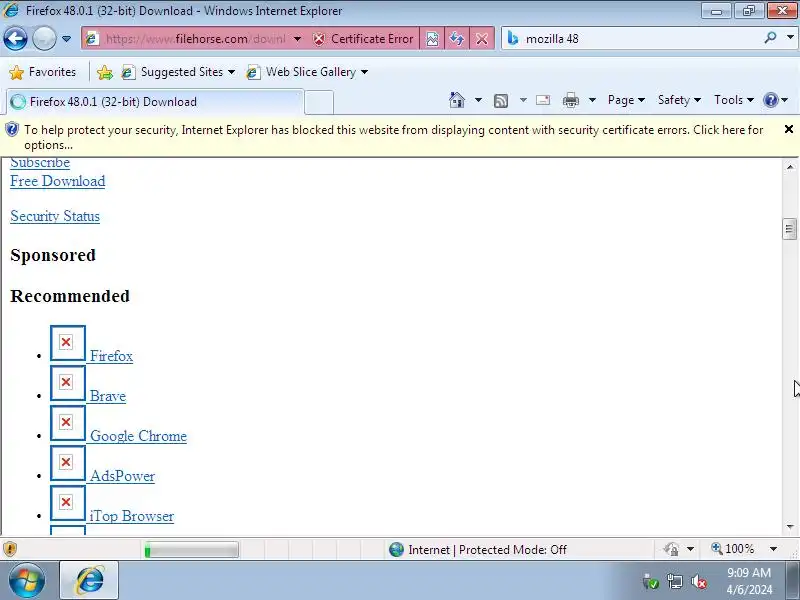Dismiss the yellow information bar
The height and width of the screenshot is (600, 800).
788,129
